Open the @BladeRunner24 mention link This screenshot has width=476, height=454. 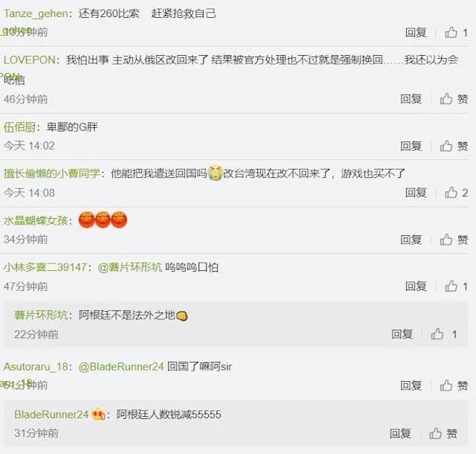point(121,366)
